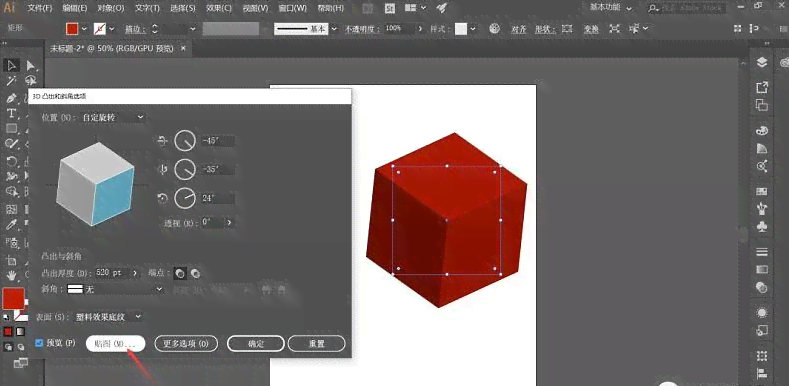The height and width of the screenshot is (386, 789).
Task: Select the Rotate tool
Action: pyautogui.click(x=12, y=161)
